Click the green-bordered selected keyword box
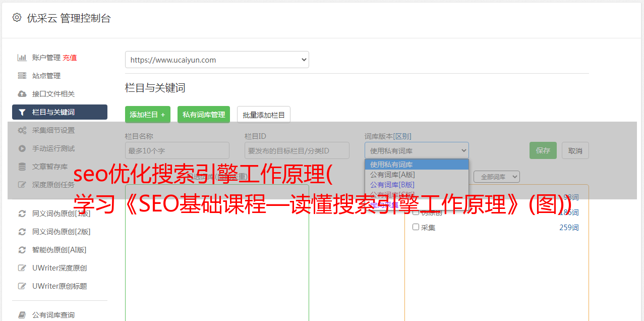The image size is (644, 321). tap(217, 252)
